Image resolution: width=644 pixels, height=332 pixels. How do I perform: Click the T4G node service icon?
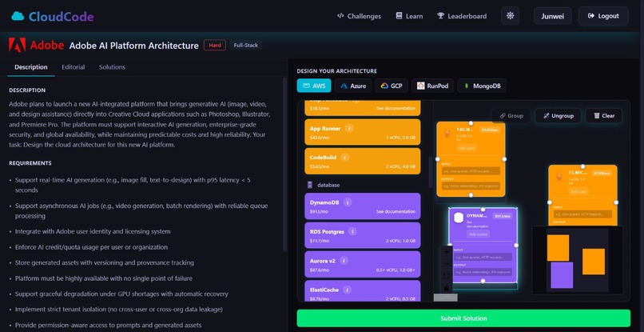pyautogui.click(x=447, y=134)
